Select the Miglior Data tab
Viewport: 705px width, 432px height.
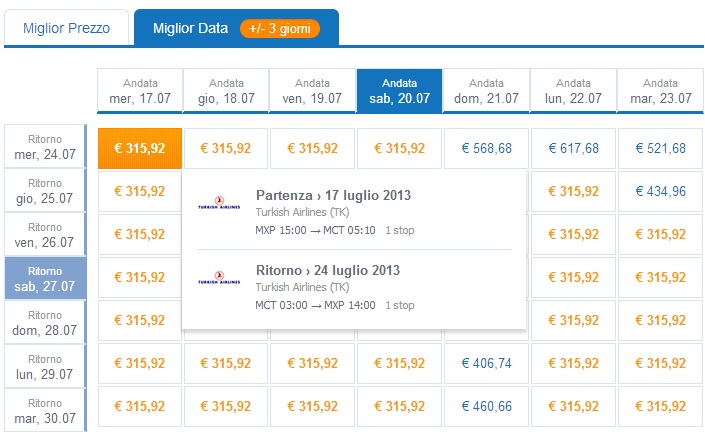pyautogui.click(x=236, y=28)
